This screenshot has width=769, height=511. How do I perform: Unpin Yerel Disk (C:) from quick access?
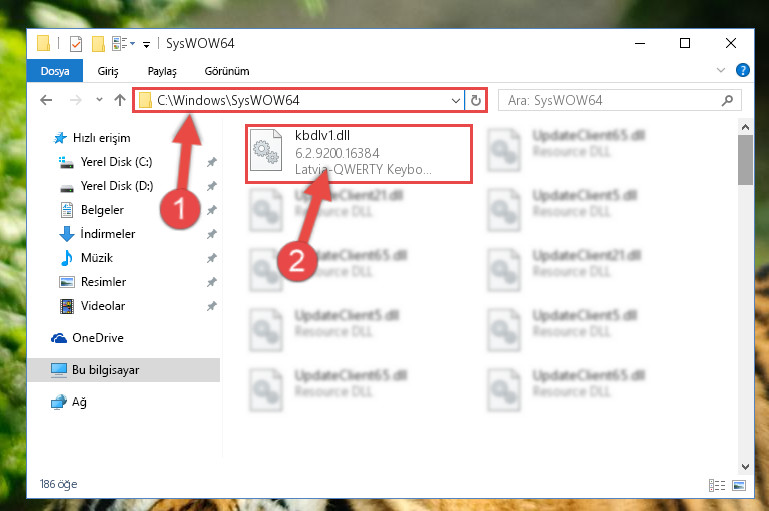pyautogui.click(x=212, y=162)
